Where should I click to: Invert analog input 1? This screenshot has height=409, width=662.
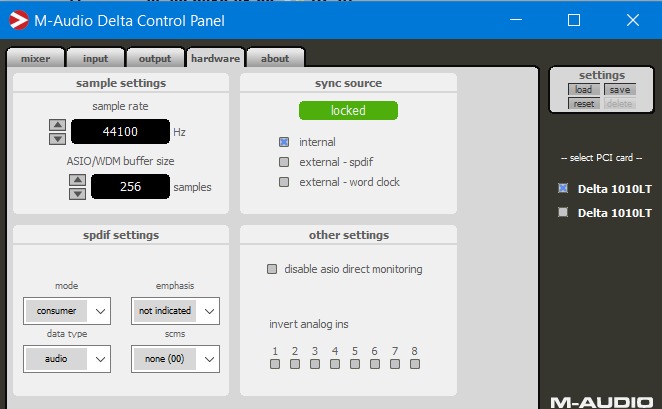[x=274, y=364]
